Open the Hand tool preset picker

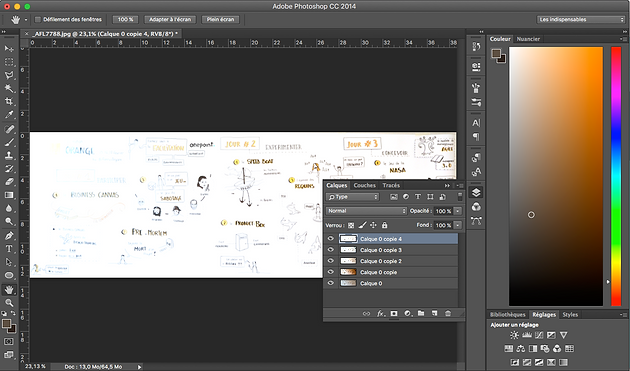coord(26,19)
